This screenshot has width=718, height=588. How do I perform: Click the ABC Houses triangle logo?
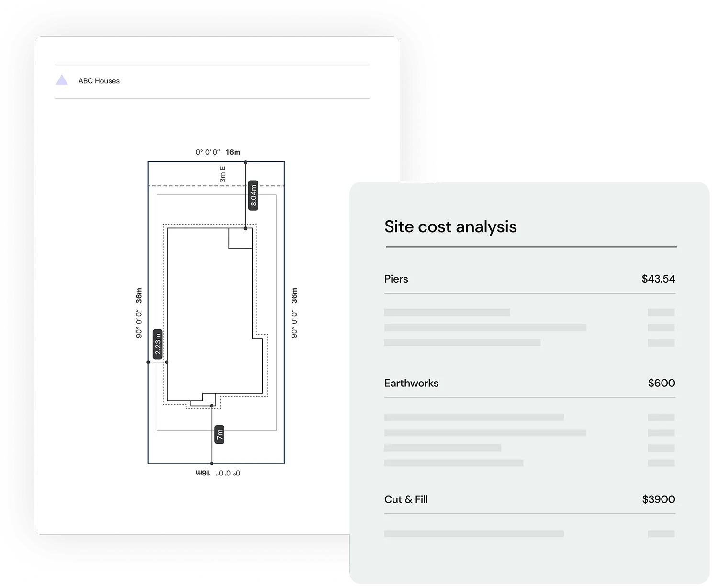click(62, 80)
